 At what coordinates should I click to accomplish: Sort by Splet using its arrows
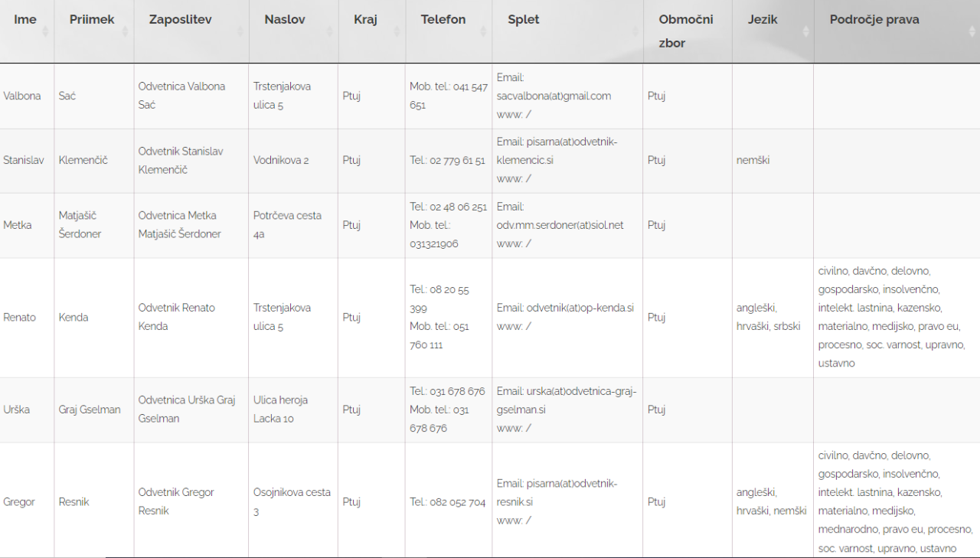pyautogui.click(x=634, y=31)
